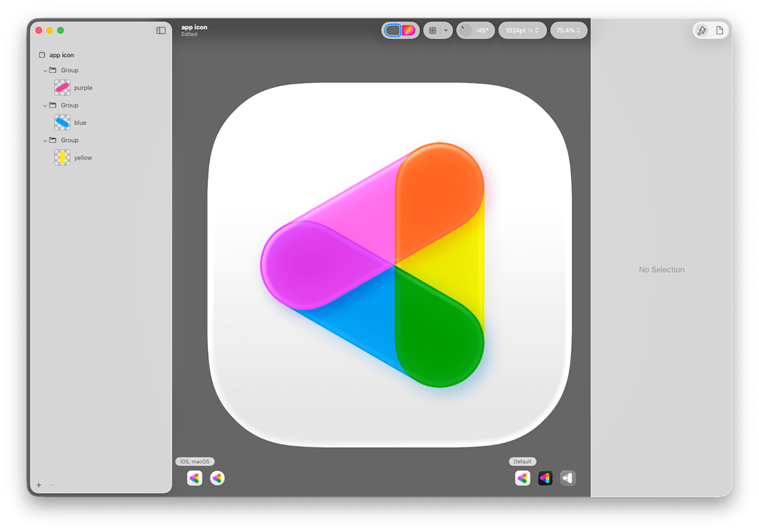Image resolution: width=759 pixels, height=532 pixels.
Task: Select the yellow layer row
Action: [x=101, y=158]
